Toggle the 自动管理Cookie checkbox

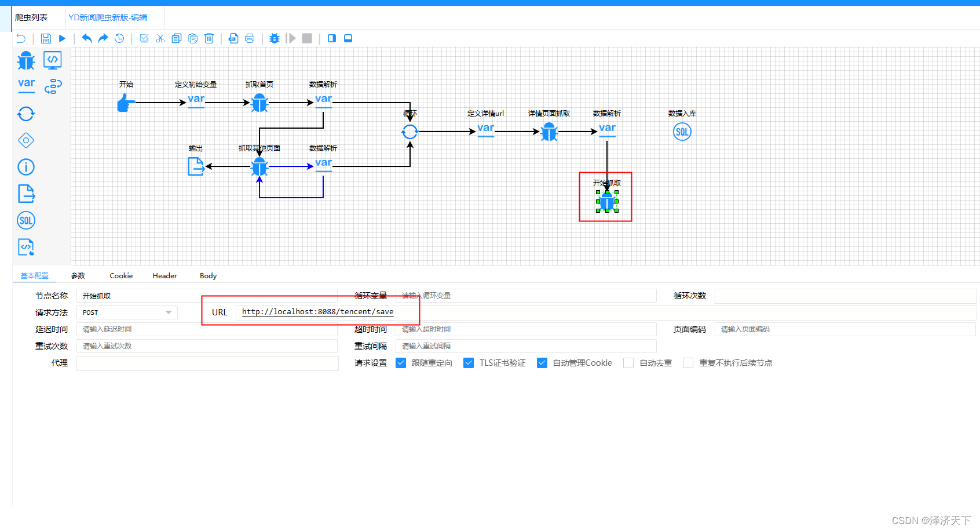coord(542,363)
